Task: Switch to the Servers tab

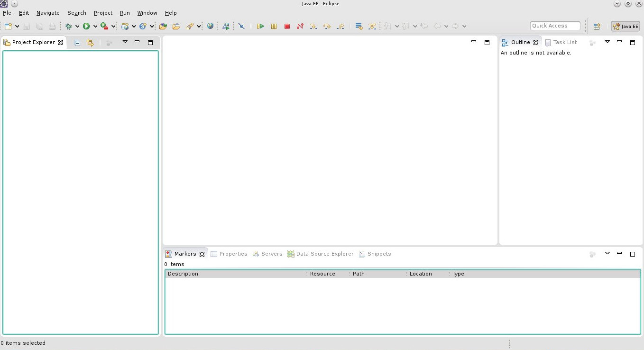Action: pyautogui.click(x=267, y=254)
